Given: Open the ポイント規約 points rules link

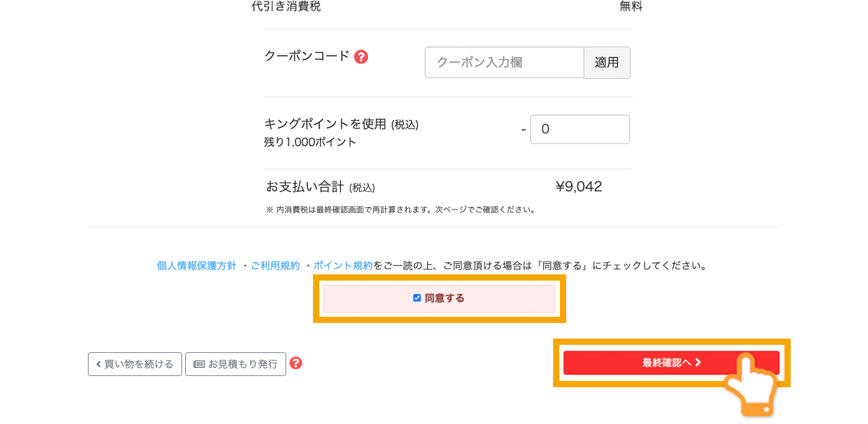Looking at the screenshot, I should pos(342,264).
